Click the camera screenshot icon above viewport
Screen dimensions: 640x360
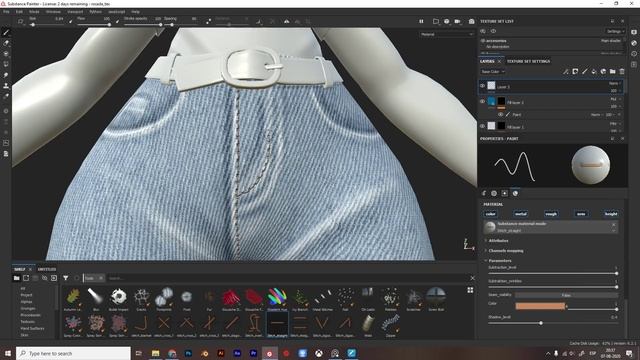pyautogui.click(x=471, y=21)
